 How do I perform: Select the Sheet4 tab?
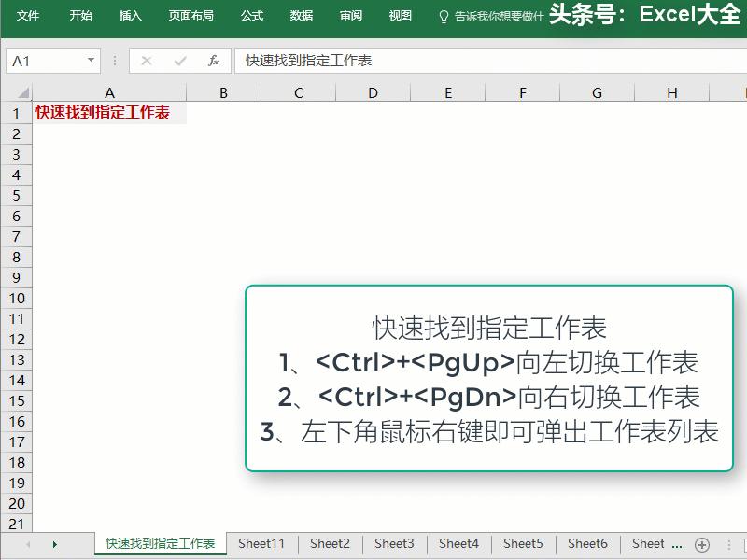(458, 543)
